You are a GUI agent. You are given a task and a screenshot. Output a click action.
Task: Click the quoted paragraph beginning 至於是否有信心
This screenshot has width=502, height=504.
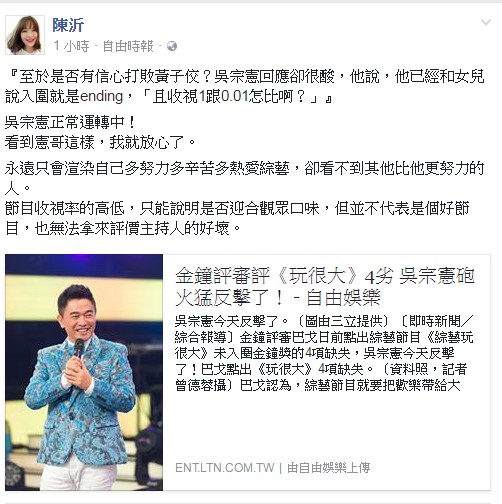245,87
